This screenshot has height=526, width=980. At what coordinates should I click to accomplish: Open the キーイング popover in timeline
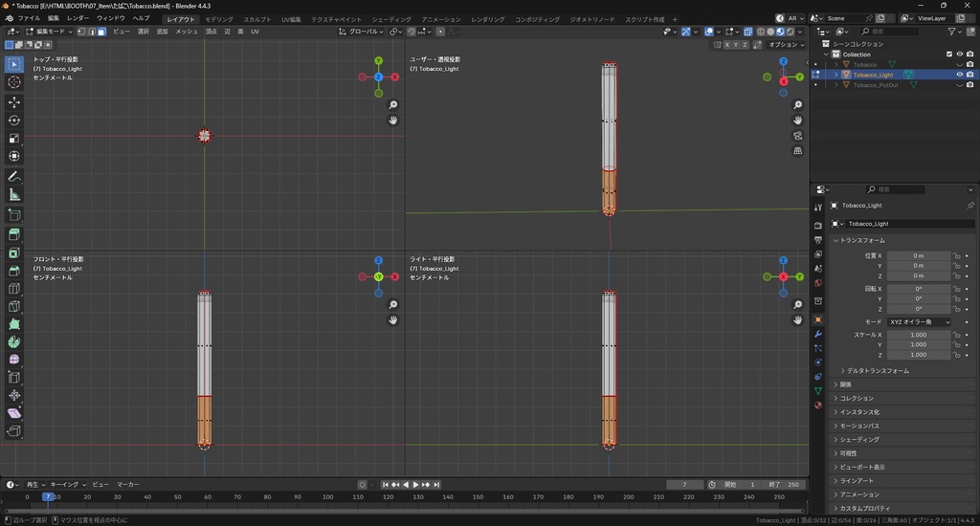tap(68, 485)
